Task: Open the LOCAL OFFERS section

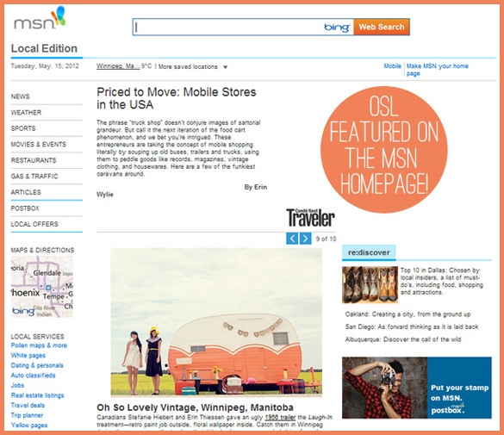Action: tap(34, 224)
